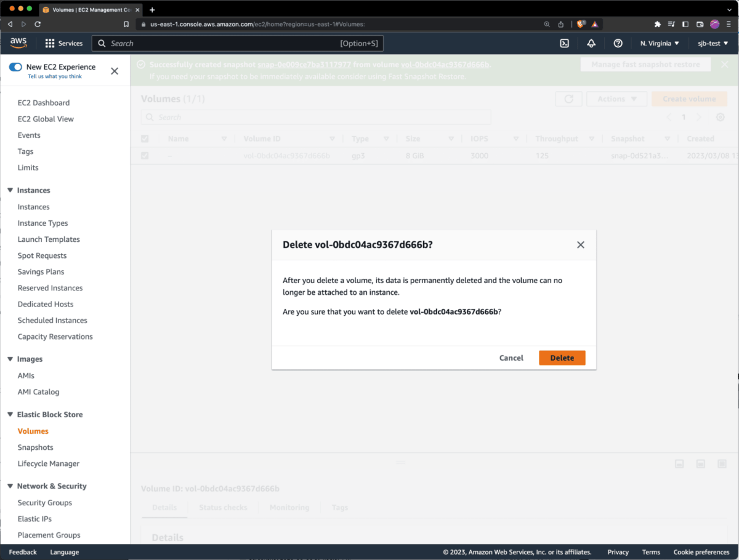This screenshot has width=739, height=560.
Task: Open the N. Virginia region dropdown
Action: click(659, 43)
